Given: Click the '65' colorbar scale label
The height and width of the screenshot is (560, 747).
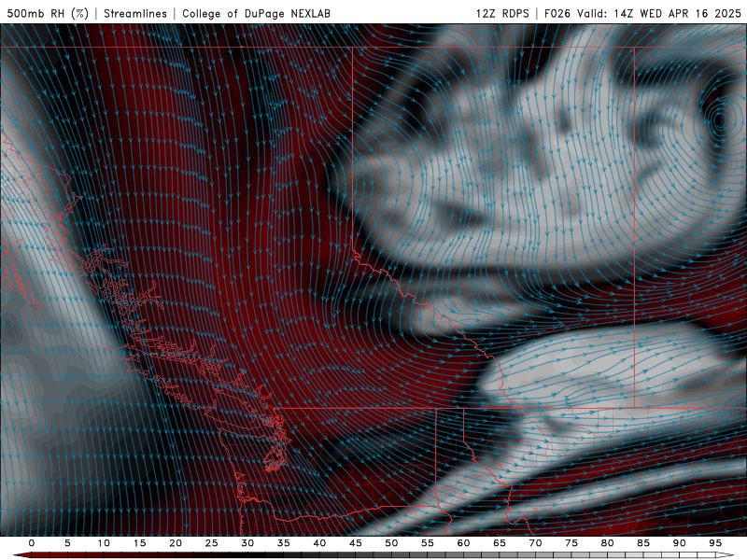Looking at the screenshot, I should (x=500, y=543).
